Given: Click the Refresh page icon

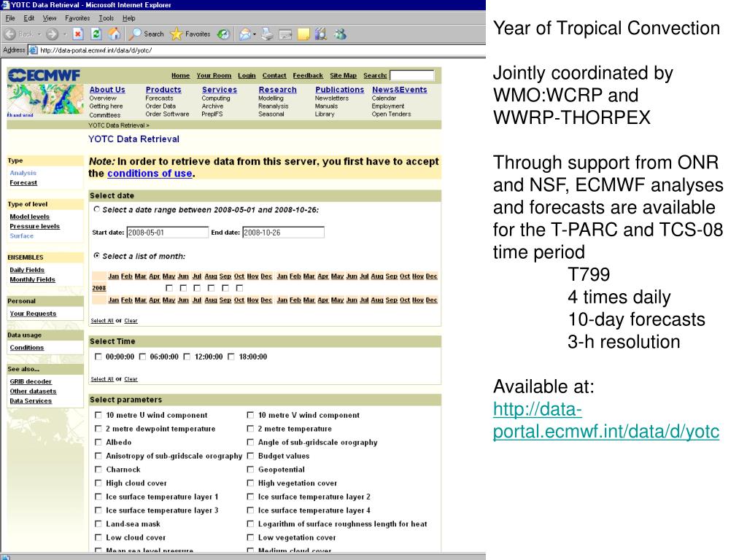Looking at the screenshot, I should [96, 34].
